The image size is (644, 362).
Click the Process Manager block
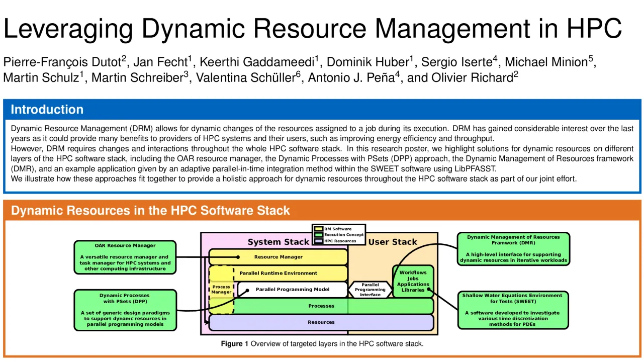click(221, 290)
